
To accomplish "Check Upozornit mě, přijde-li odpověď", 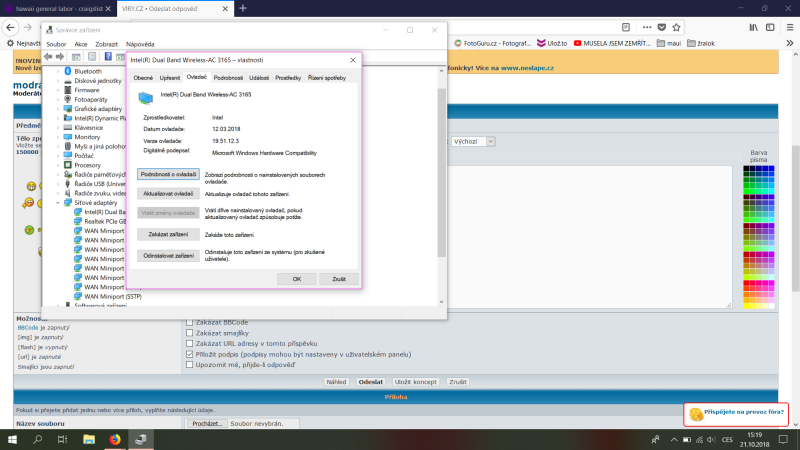I will pos(189,365).
